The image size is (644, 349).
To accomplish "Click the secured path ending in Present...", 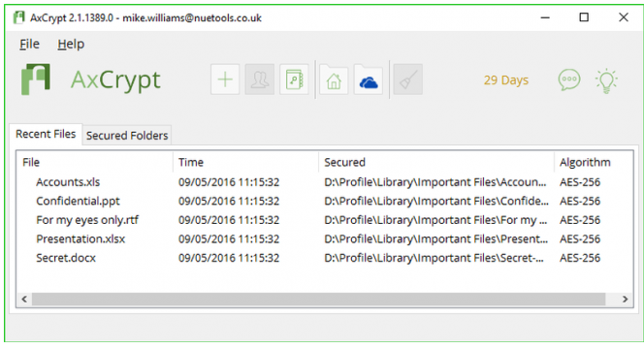I will click(435, 238).
